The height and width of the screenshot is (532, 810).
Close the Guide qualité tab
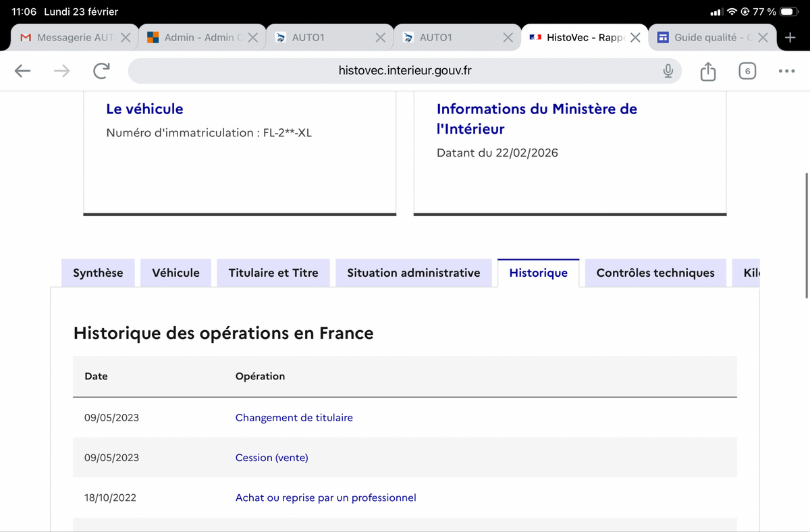pyautogui.click(x=763, y=38)
